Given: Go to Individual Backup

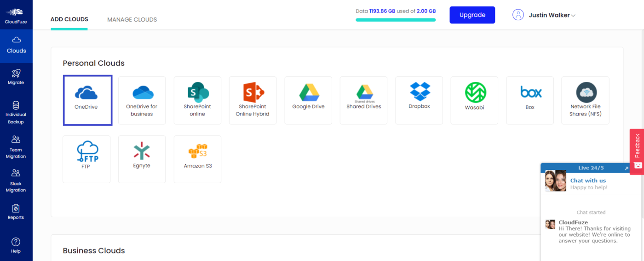Looking at the screenshot, I should pyautogui.click(x=16, y=113).
